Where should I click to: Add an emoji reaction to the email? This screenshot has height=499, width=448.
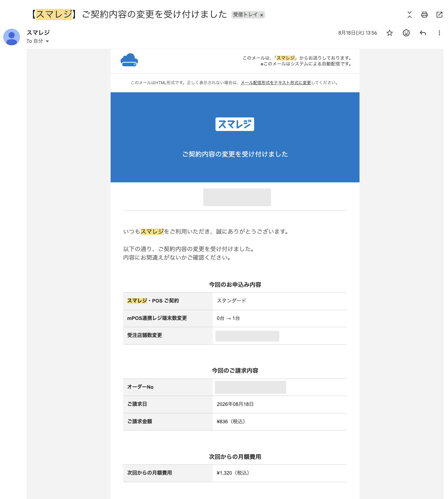click(406, 33)
